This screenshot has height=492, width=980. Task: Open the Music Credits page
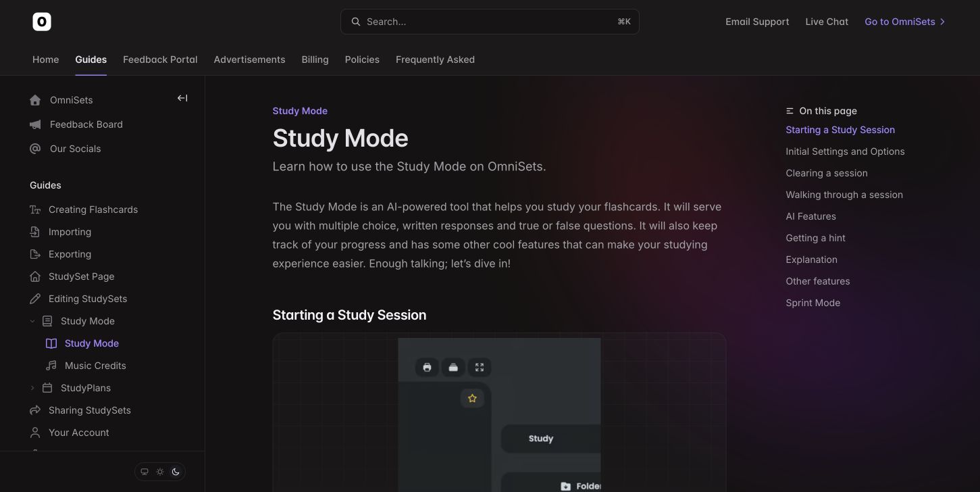(x=95, y=366)
